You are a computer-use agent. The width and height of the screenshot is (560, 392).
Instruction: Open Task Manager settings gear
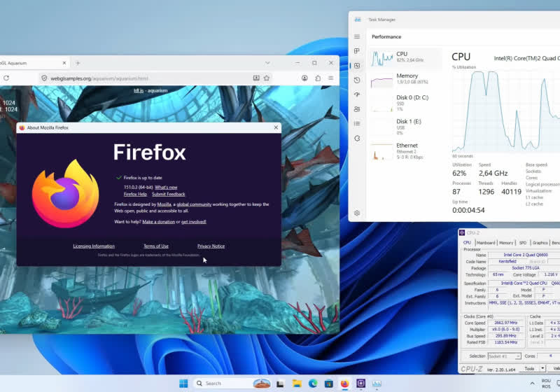357,213
